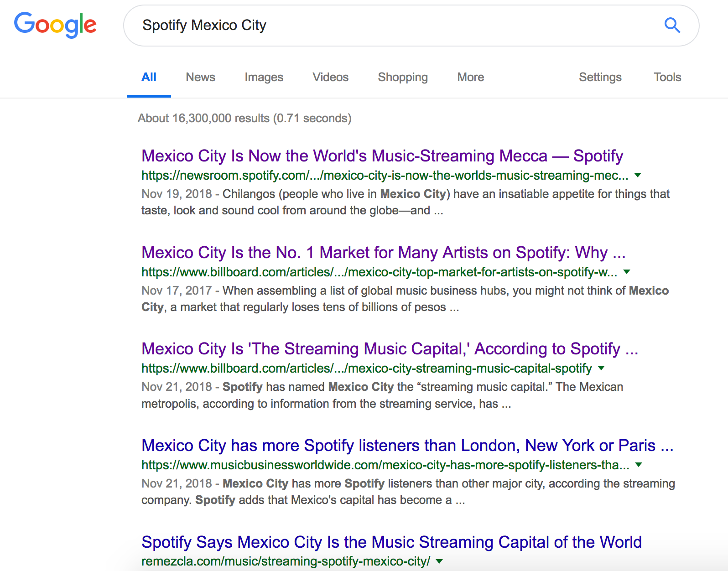
Task: Go to the Videos tab
Action: coord(330,77)
